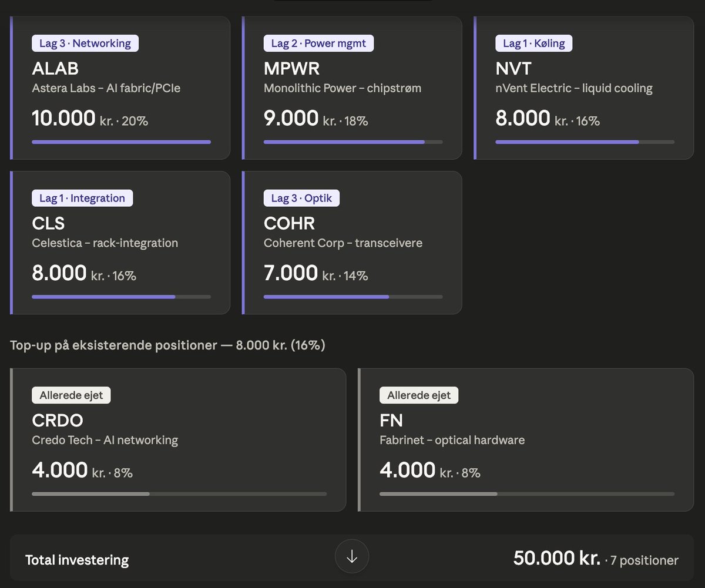Click the 'Lag 2 · Power mgmt' tag
This screenshot has height=588, width=705.
click(319, 43)
